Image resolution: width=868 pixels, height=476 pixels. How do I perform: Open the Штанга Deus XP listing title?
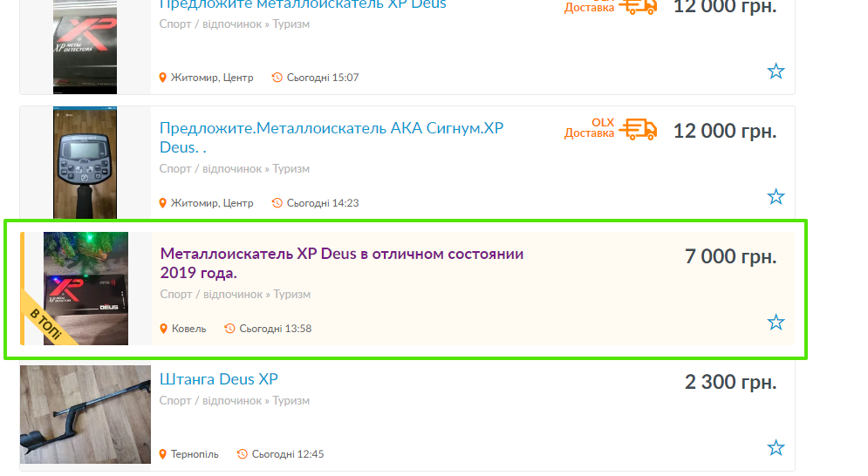pos(219,379)
